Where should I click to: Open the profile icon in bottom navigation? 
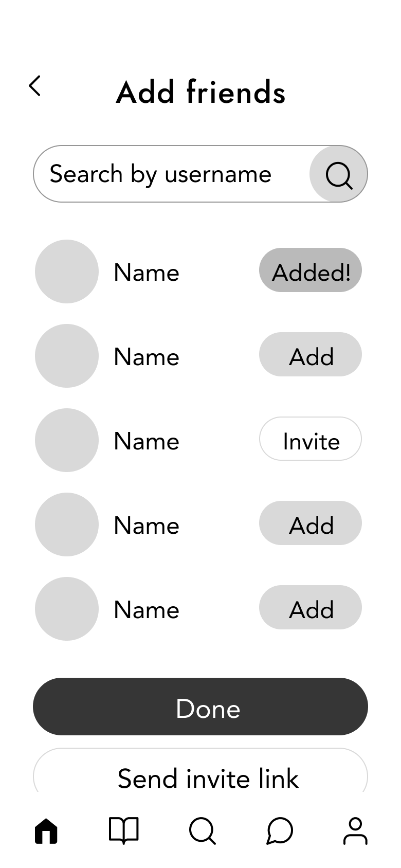coord(354,830)
